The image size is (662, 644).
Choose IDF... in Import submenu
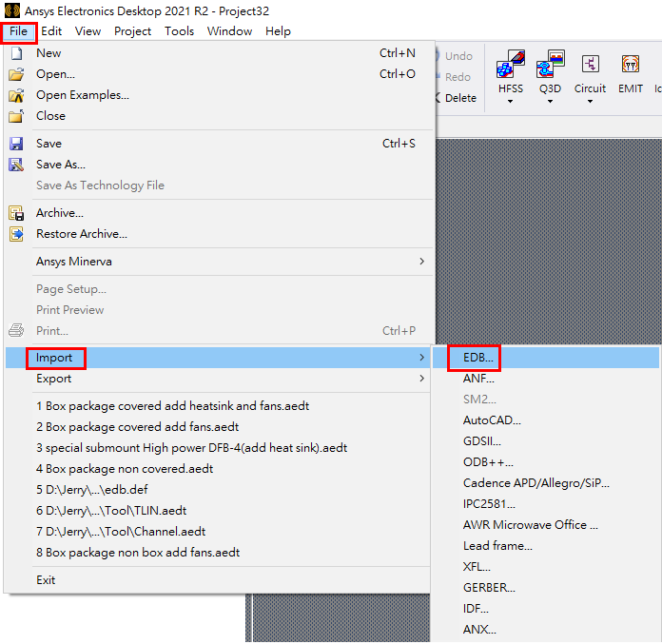tap(545, 609)
